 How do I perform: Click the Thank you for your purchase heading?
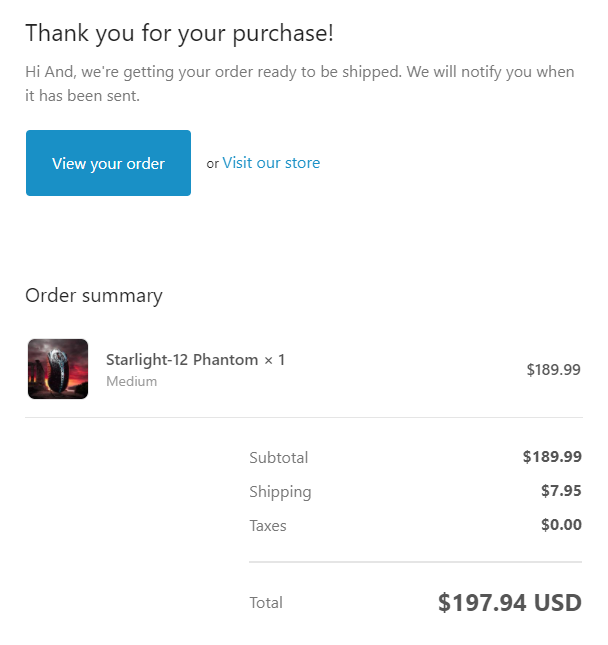pos(179,33)
